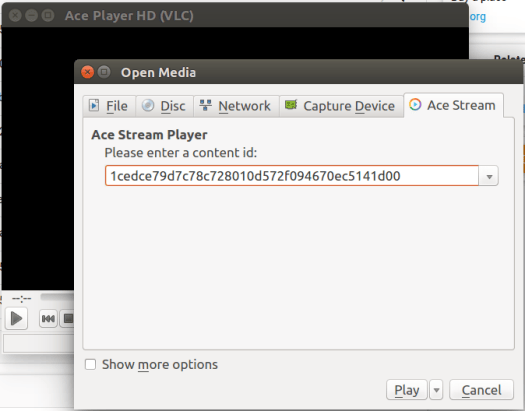
Task: Click the Ace Stream logo icon
Action: click(x=415, y=105)
